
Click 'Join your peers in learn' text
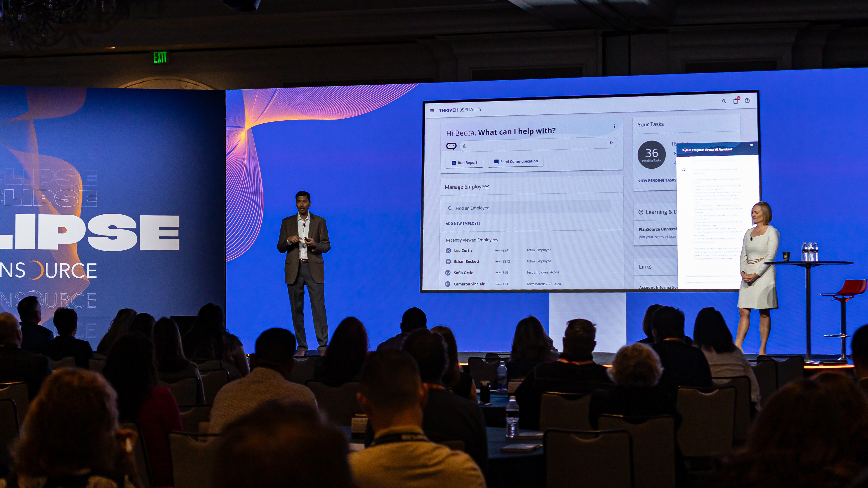pos(658,237)
